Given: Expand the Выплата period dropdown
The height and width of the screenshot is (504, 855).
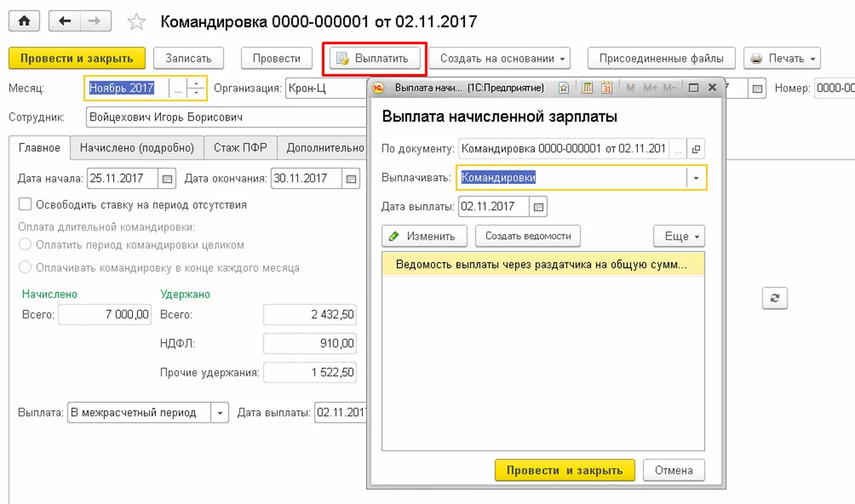Looking at the screenshot, I should click(x=220, y=413).
